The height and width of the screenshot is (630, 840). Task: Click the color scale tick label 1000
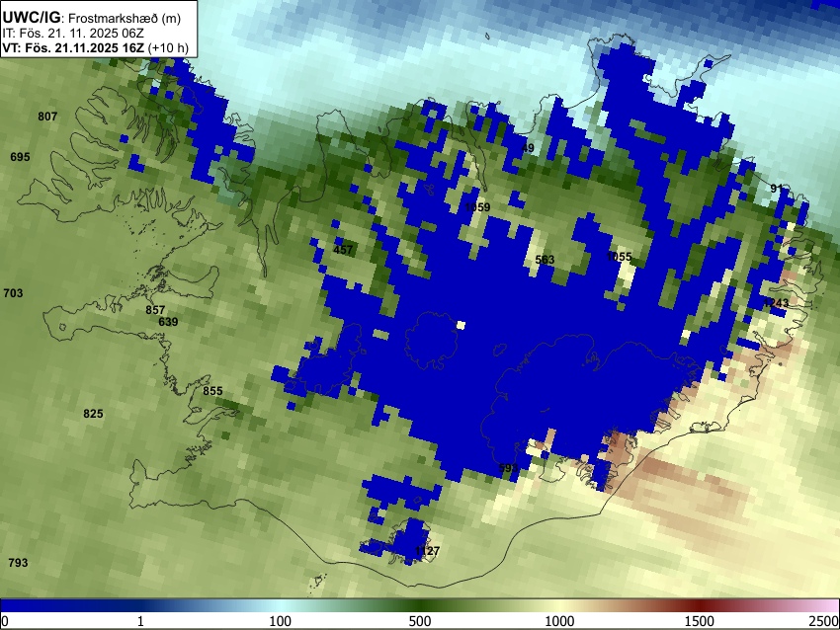[x=559, y=621]
